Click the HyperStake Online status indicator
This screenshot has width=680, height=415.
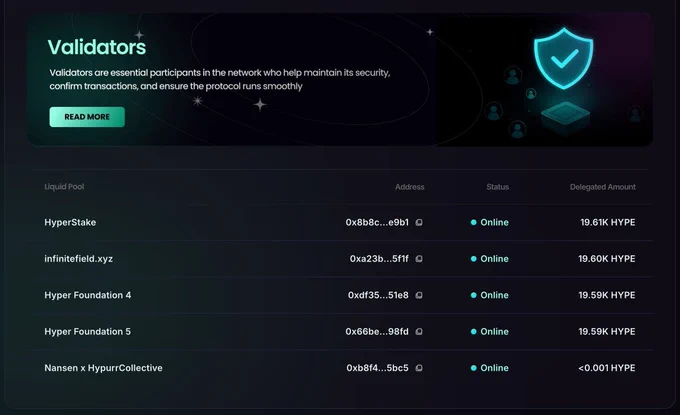pos(490,222)
